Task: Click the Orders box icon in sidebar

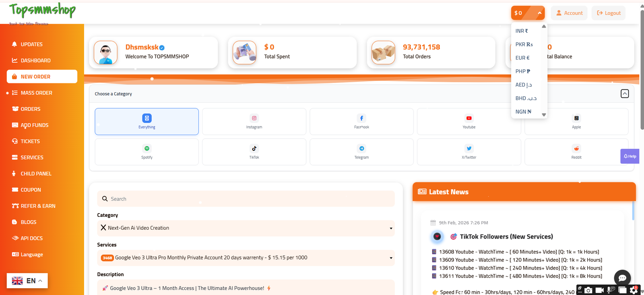Action: click(x=15, y=109)
